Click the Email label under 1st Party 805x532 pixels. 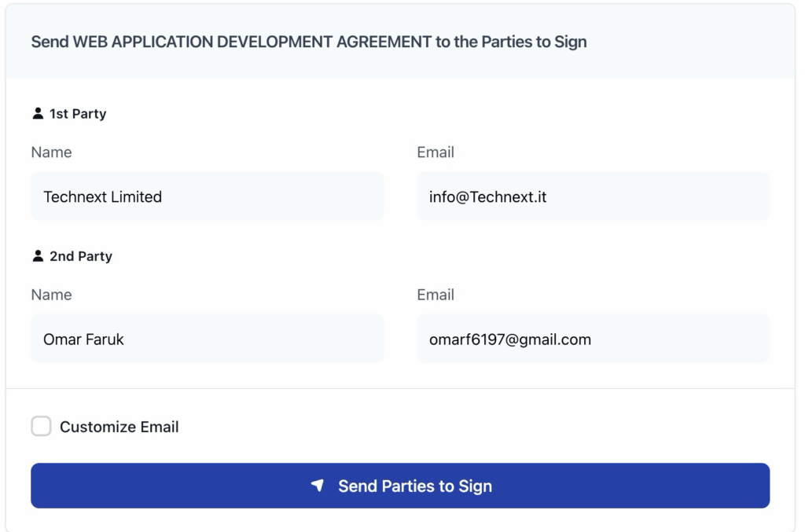(436, 152)
